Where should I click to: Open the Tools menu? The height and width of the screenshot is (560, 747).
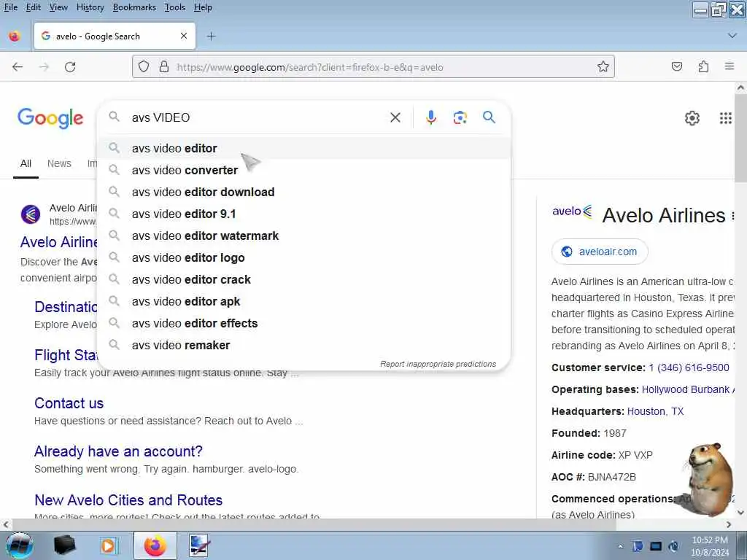pyautogui.click(x=175, y=7)
